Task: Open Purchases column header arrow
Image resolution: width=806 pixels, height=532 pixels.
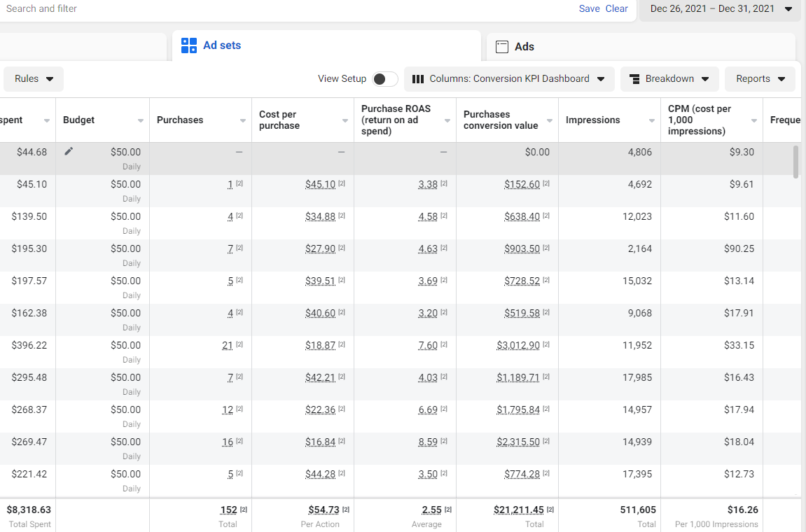Action: coord(242,121)
